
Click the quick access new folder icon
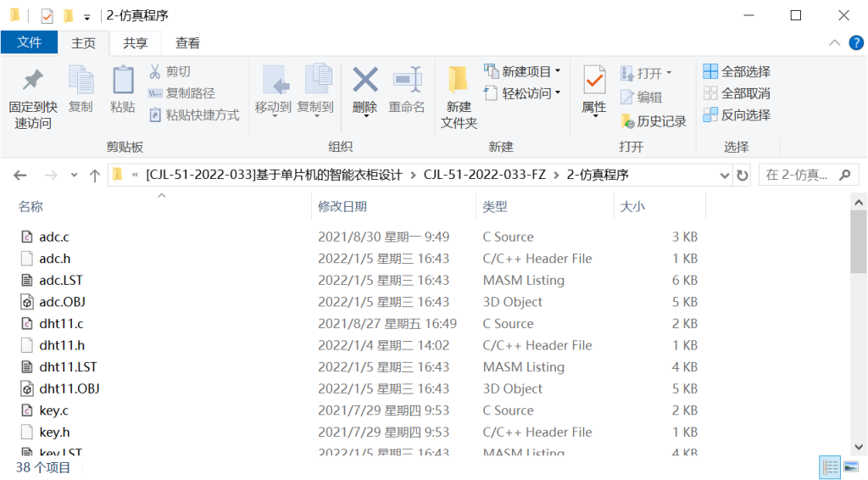tap(68, 15)
